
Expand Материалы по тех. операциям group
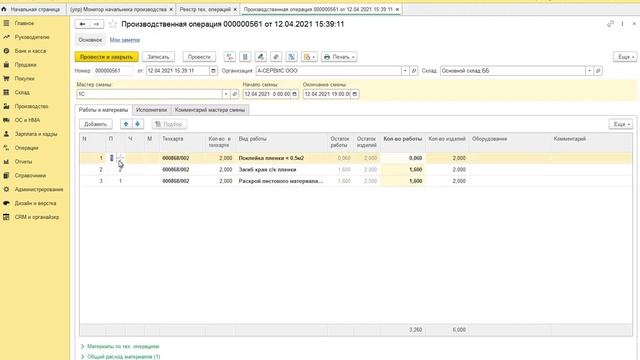[x=120, y=346]
